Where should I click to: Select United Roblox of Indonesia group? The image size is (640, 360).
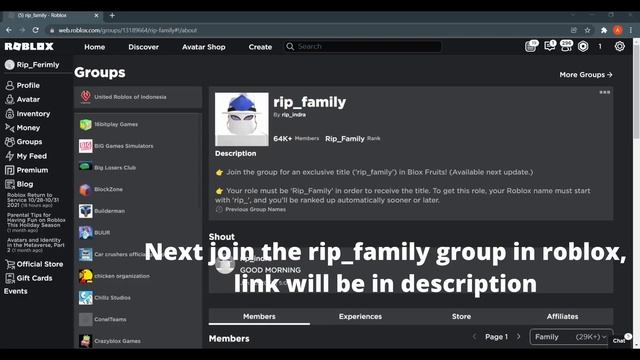click(138, 97)
